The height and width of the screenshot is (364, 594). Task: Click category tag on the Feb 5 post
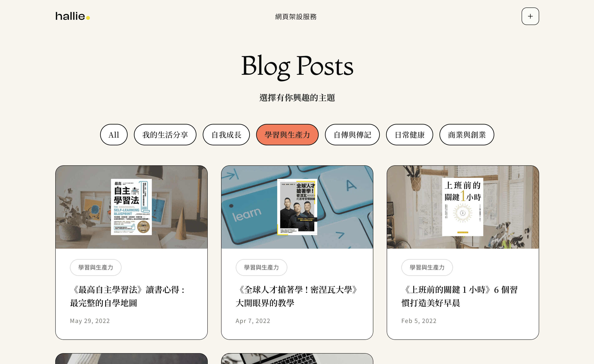[427, 267]
